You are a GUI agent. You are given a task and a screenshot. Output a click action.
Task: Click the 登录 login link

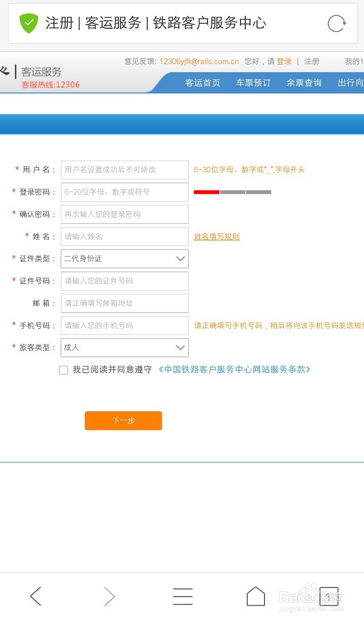284,61
